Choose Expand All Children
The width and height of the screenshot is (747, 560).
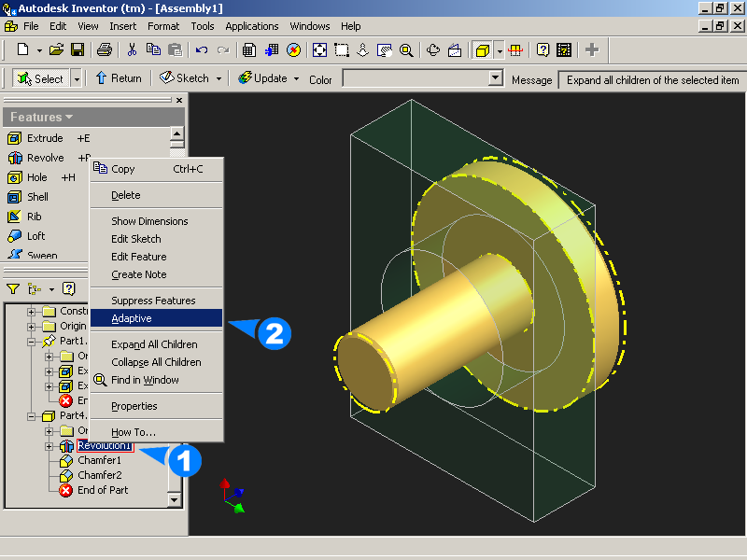(156, 344)
